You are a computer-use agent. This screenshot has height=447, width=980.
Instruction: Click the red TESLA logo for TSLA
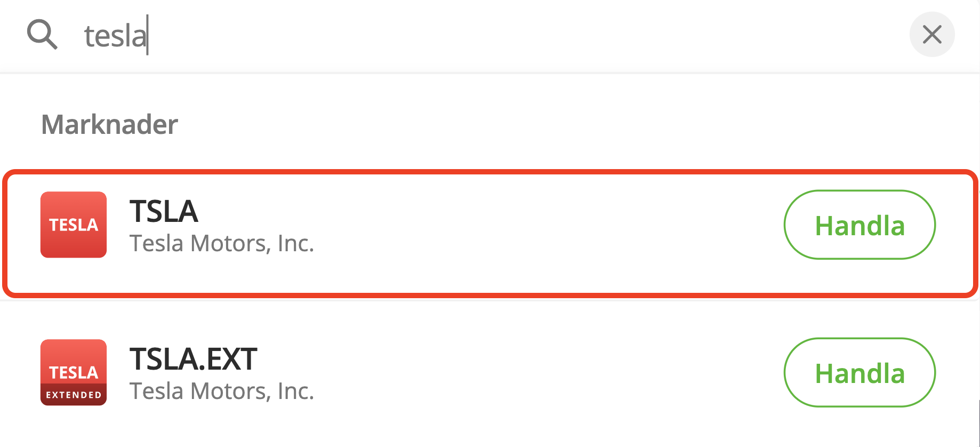click(74, 225)
